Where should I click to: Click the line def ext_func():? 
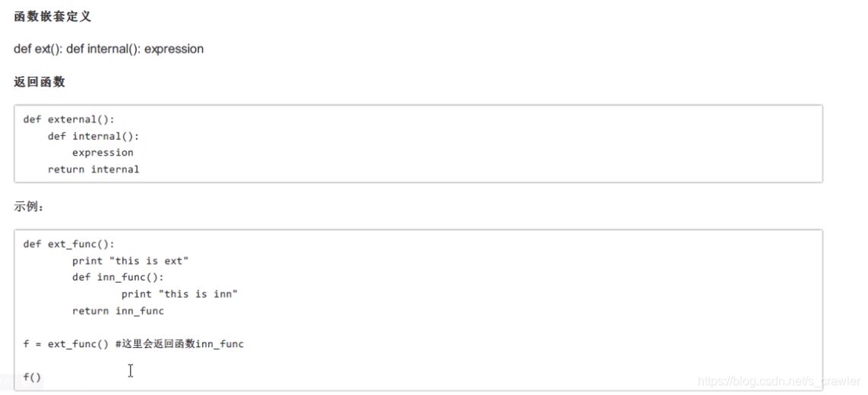pos(68,244)
